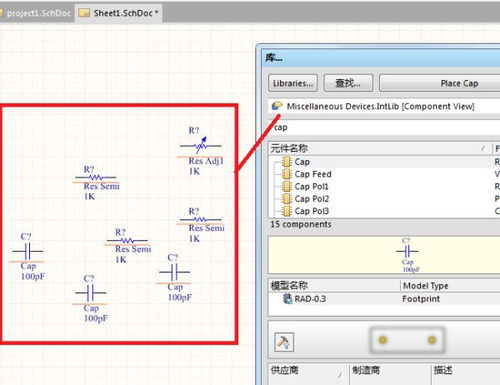The height and width of the screenshot is (385, 500).
Task: Click the RAD-0.3 footprint pad preview
Action: pyautogui.click(x=407, y=340)
